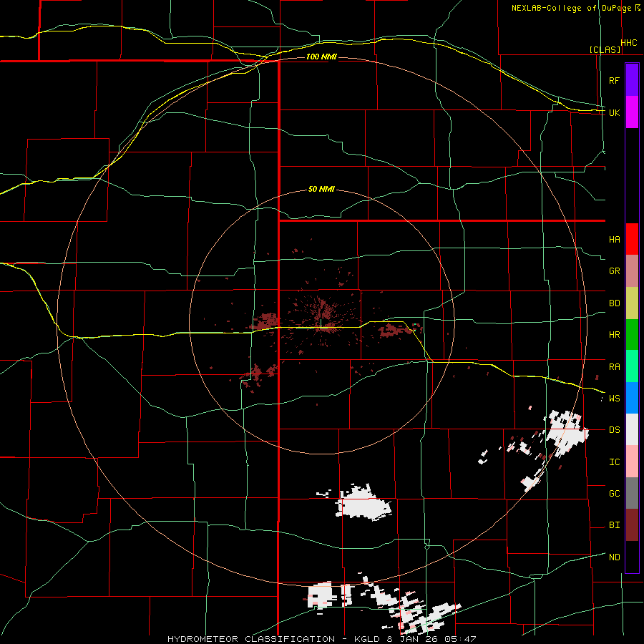Click the 'HA' legend label

point(614,240)
